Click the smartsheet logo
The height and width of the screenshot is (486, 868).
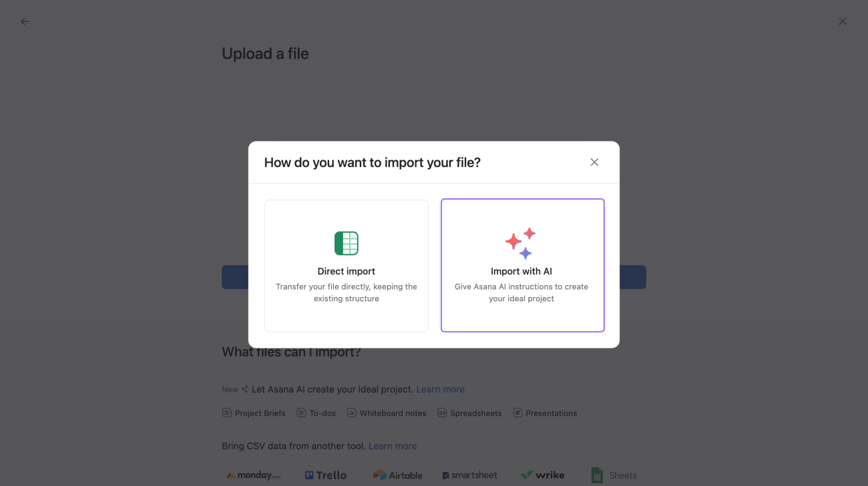[469, 475]
